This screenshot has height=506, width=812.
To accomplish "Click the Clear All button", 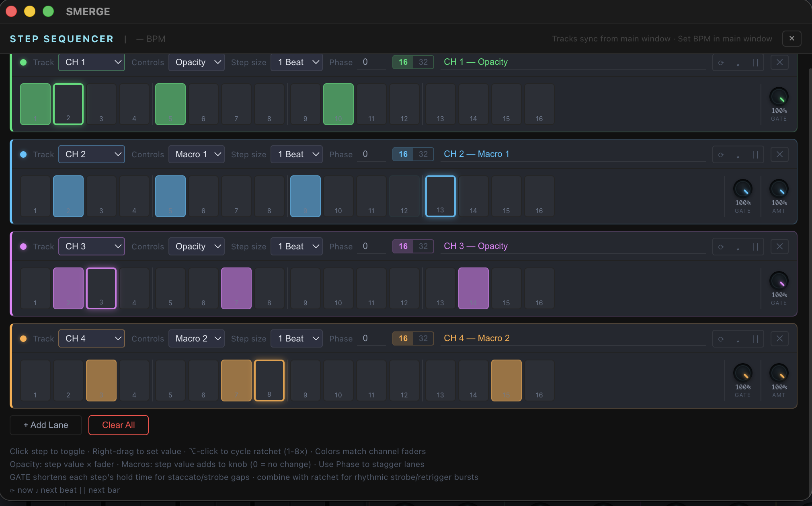I will pos(119,425).
